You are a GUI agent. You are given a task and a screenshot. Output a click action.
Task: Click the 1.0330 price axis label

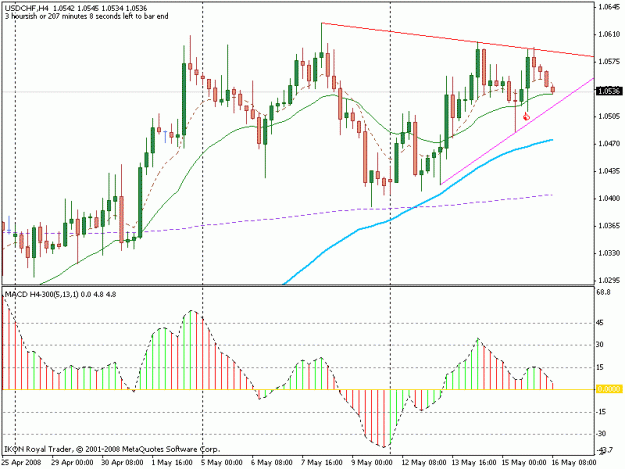[609, 253]
